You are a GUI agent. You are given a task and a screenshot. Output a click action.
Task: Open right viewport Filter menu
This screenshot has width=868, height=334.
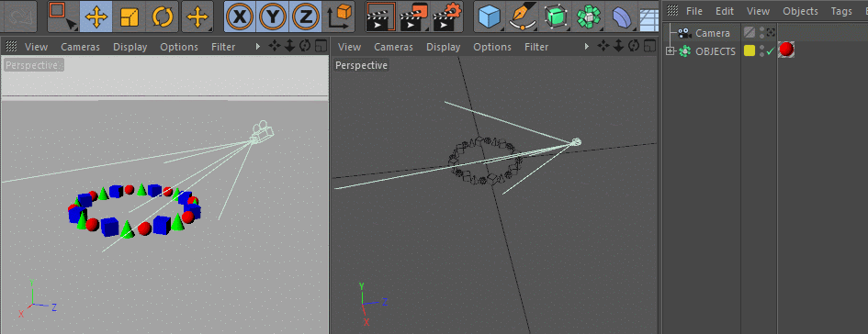coord(536,47)
